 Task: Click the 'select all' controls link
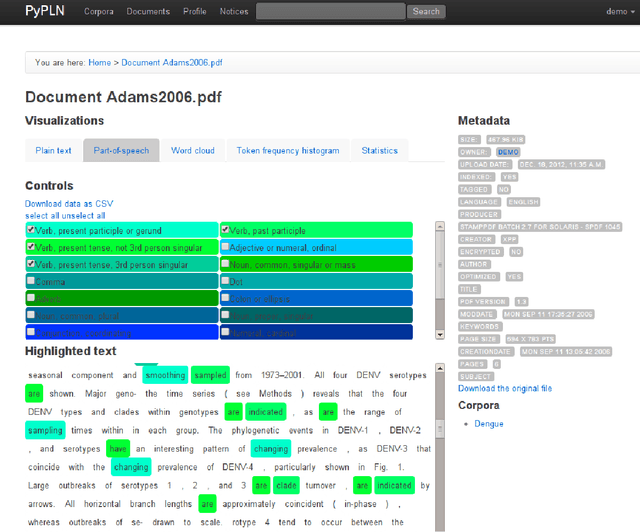(x=44, y=215)
